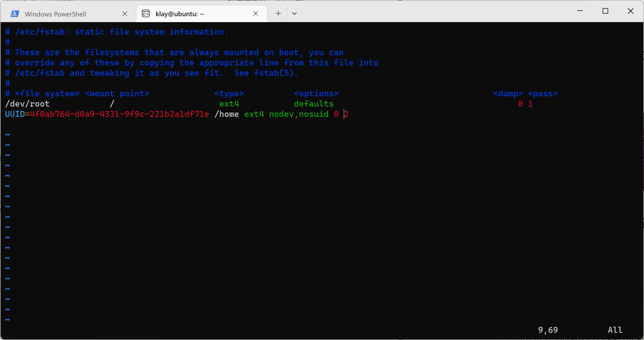Click the /dev/root entry text
Viewport: 644px width, 340px height.
click(27, 104)
